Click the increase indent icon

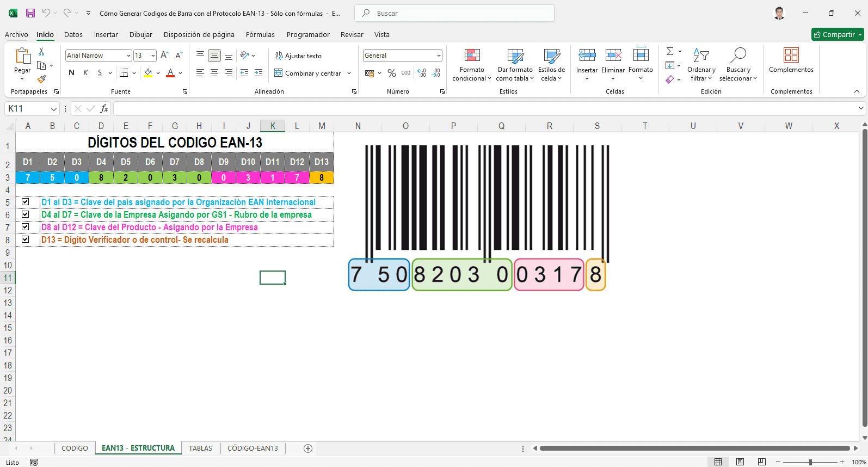pos(258,73)
